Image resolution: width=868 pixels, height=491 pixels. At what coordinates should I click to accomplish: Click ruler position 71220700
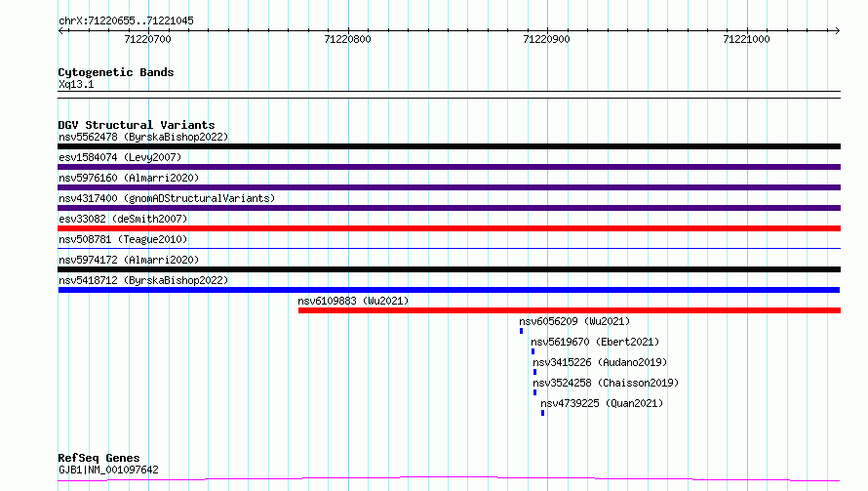[x=148, y=39]
